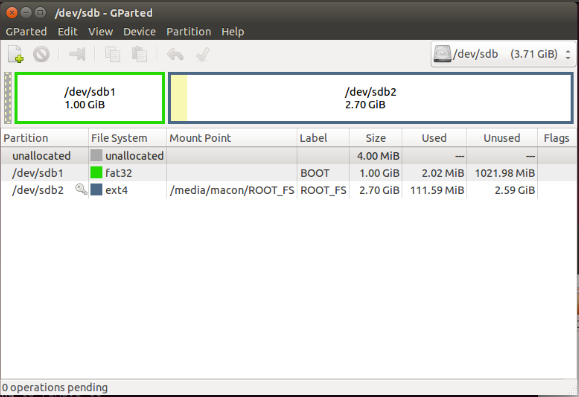The image size is (579, 397).
Task: Select the unallocated partition row
Action: tap(288, 156)
